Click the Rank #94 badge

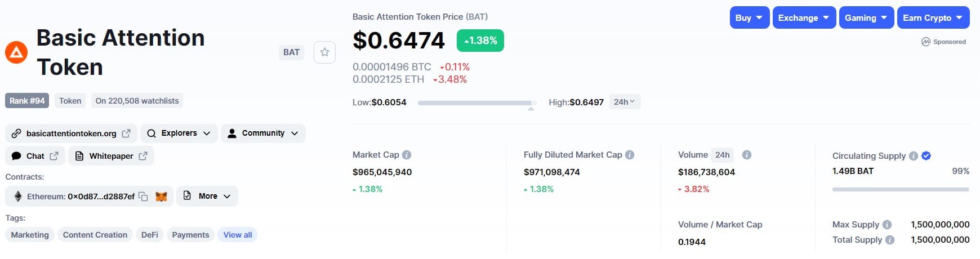pos(27,101)
